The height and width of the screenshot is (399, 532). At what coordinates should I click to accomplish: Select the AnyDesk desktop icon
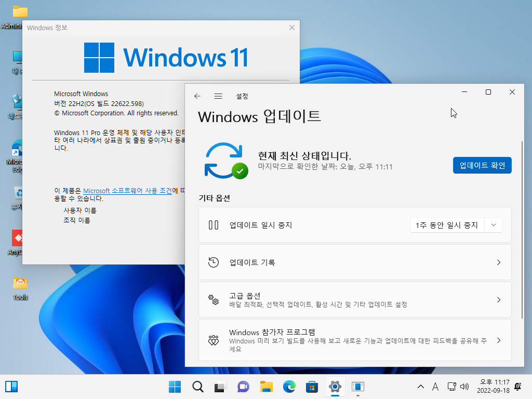(x=15, y=242)
